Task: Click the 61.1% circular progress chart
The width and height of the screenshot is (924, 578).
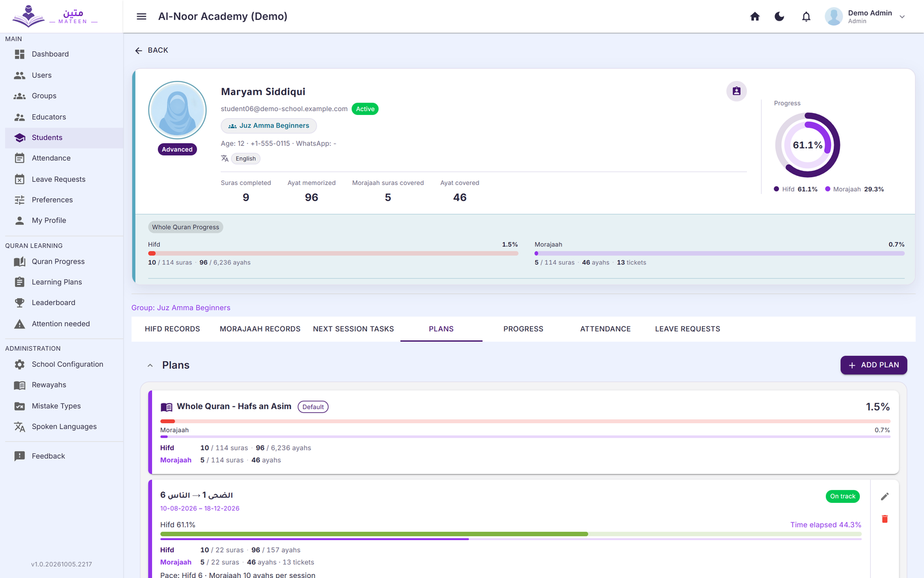Action: [808, 145]
